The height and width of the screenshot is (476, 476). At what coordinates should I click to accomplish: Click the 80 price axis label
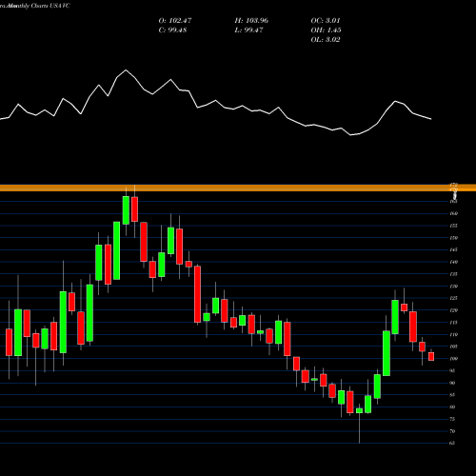point(452,407)
